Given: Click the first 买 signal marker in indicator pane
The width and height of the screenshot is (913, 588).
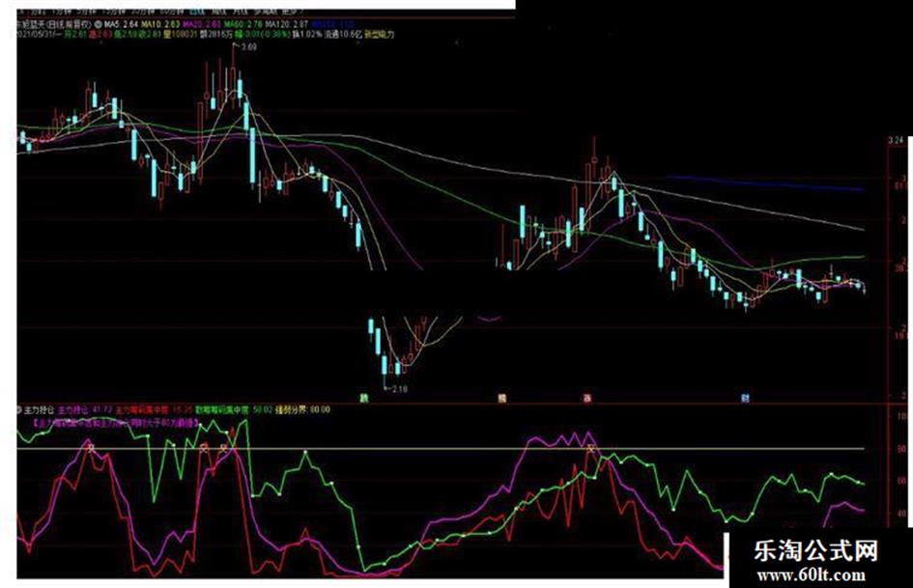Looking at the screenshot, I should coord(91,448).
